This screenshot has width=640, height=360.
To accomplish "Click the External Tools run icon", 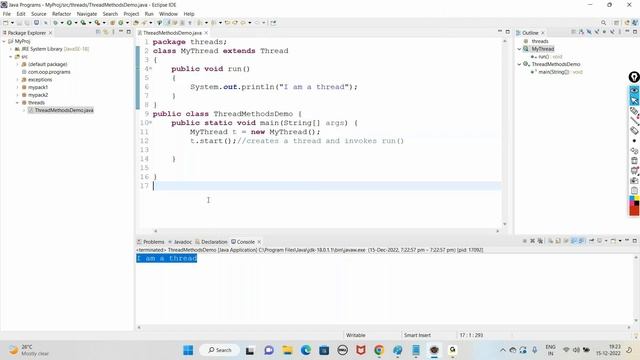I will tap(97, 23).
